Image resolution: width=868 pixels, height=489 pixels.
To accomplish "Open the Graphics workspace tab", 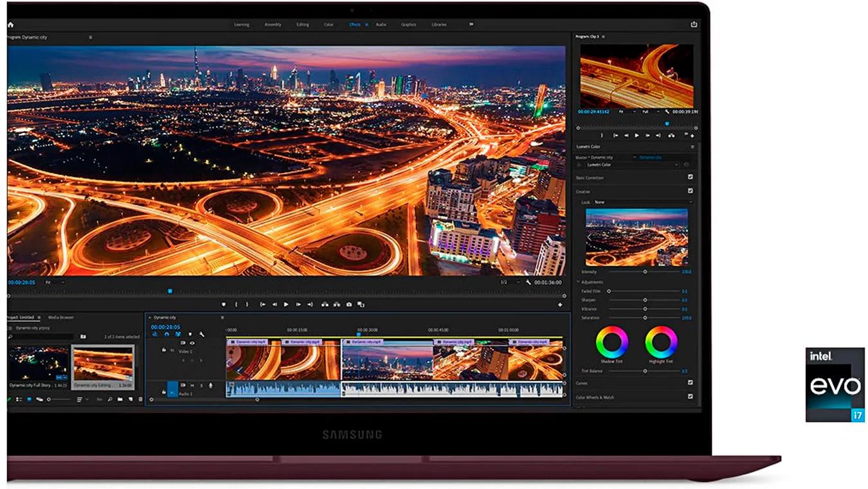I will [408, 24].
